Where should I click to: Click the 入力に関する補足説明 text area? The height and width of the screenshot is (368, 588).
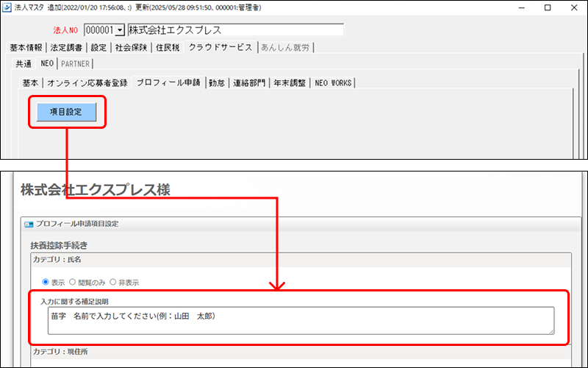tap(301, 321)
